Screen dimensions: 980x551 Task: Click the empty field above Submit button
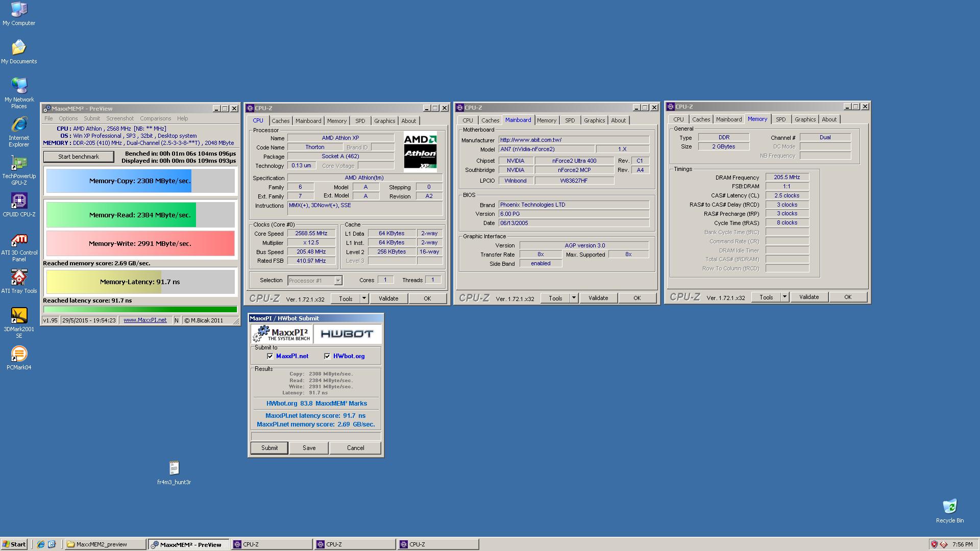click(315, 436)
